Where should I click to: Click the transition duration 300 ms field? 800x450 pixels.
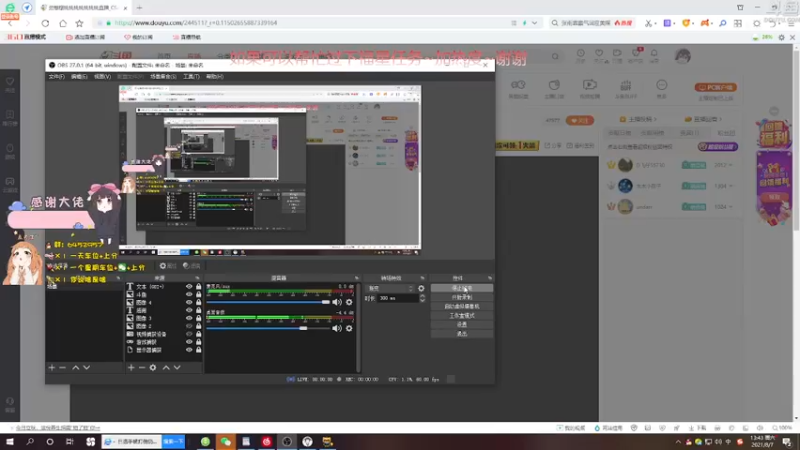coord(397,298)
